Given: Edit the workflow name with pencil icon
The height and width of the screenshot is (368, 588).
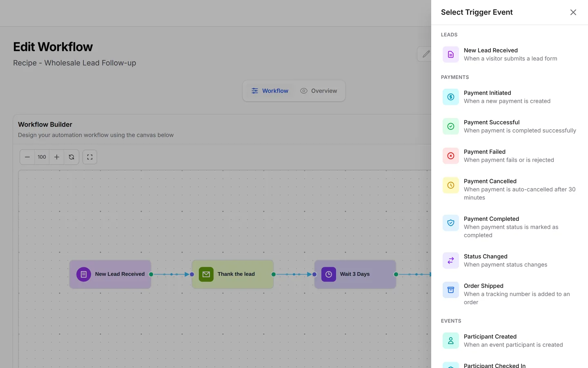Looking at the screenshot, I should 426,54.
